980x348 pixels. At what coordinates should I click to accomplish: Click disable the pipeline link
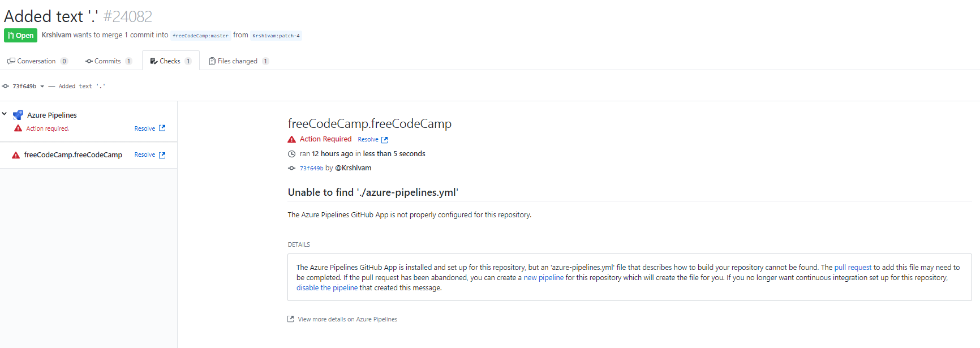(327, 288)
